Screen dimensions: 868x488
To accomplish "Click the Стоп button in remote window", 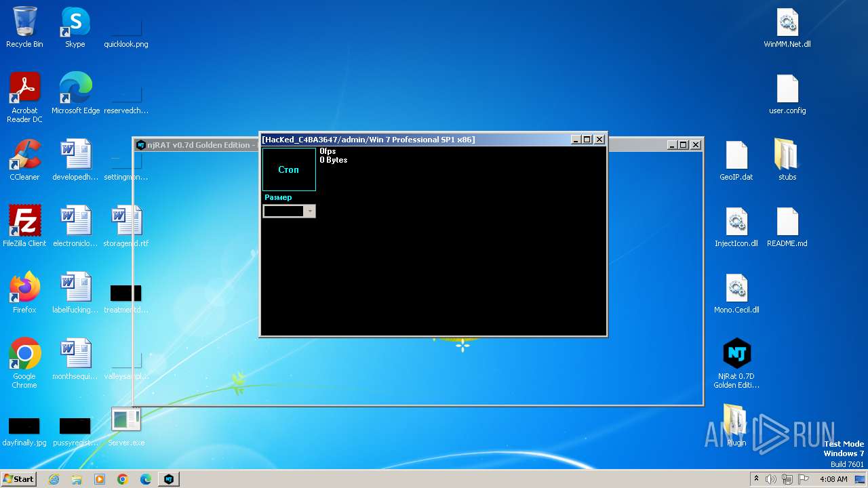I will pyautogui.click(x=289, y=169).
